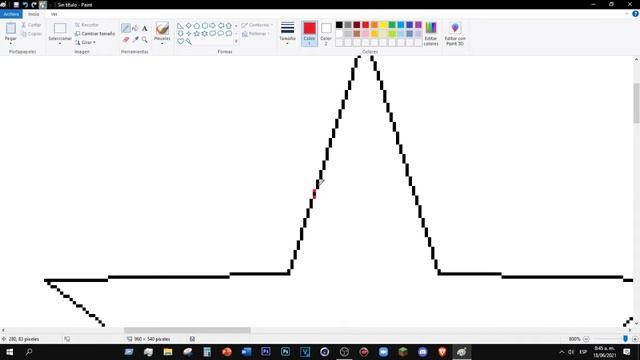Click the horizontal scrollbar thumb
The width and height of the screenshot is (640, 360).
187,330
